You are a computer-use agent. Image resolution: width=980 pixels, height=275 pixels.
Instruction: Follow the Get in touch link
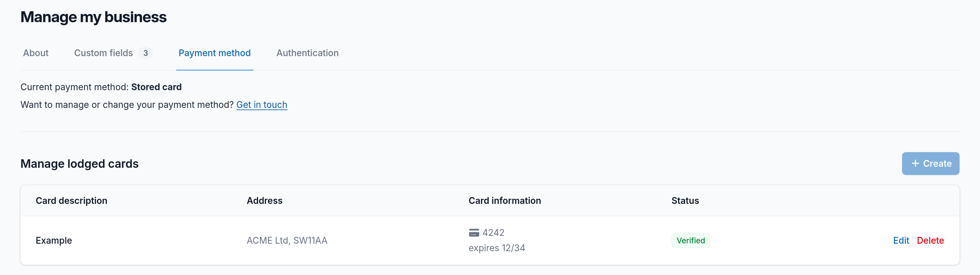262,104
